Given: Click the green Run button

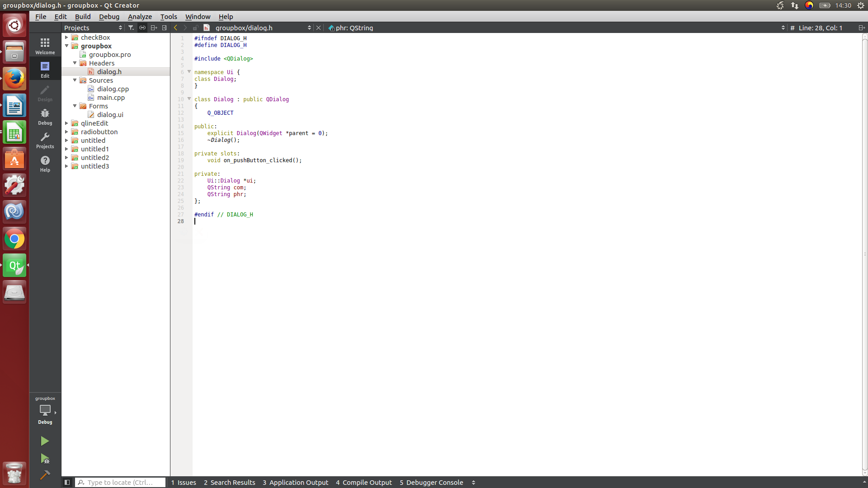Looking at the screenshot, I should [x=44, y=441].
